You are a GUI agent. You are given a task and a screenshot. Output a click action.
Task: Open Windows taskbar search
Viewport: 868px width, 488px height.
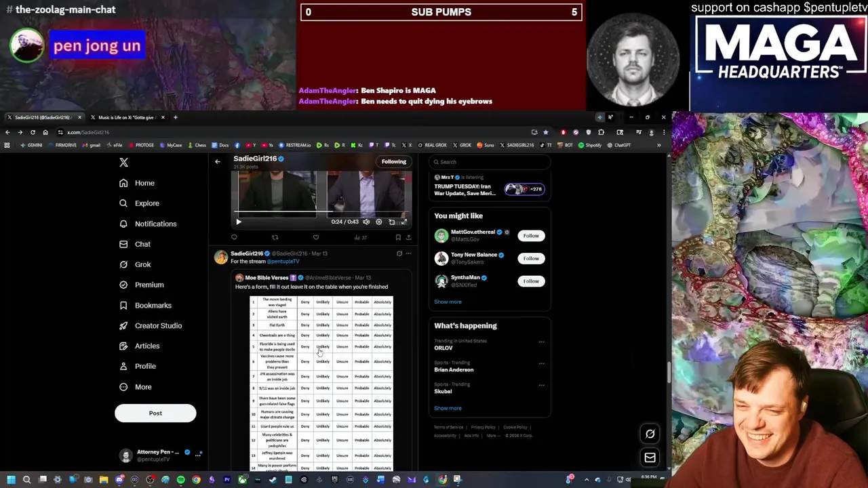pos(26,480)
